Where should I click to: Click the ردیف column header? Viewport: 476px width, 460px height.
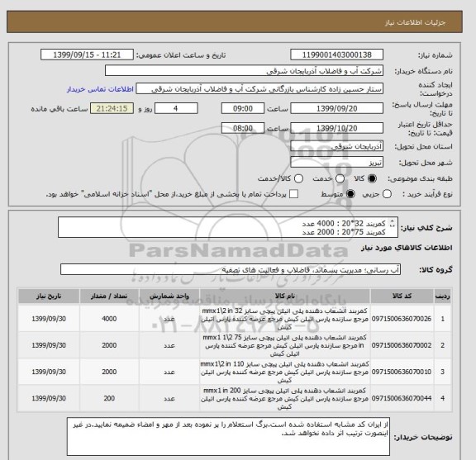click(x=442, y=296)
